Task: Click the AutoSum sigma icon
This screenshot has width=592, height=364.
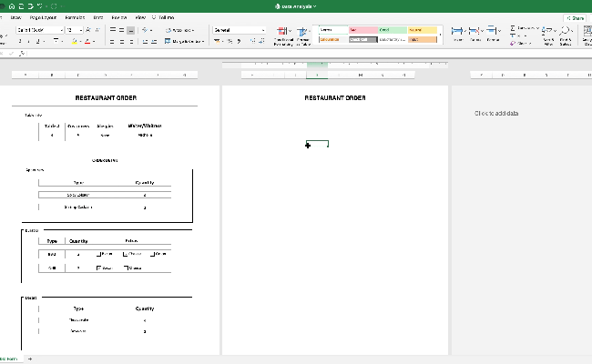Action: tap(513, 28)
